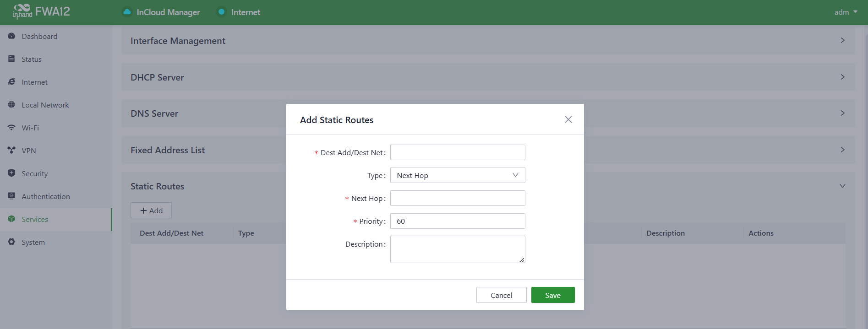
Task: Collapse the Static Routes section chevron
Action: [x=842, y=186]
